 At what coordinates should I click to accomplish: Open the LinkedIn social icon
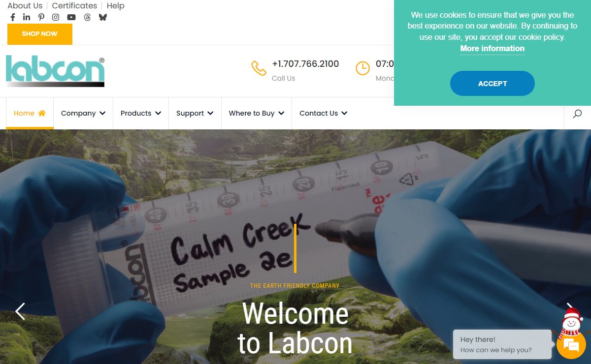[x=27, y=17]
